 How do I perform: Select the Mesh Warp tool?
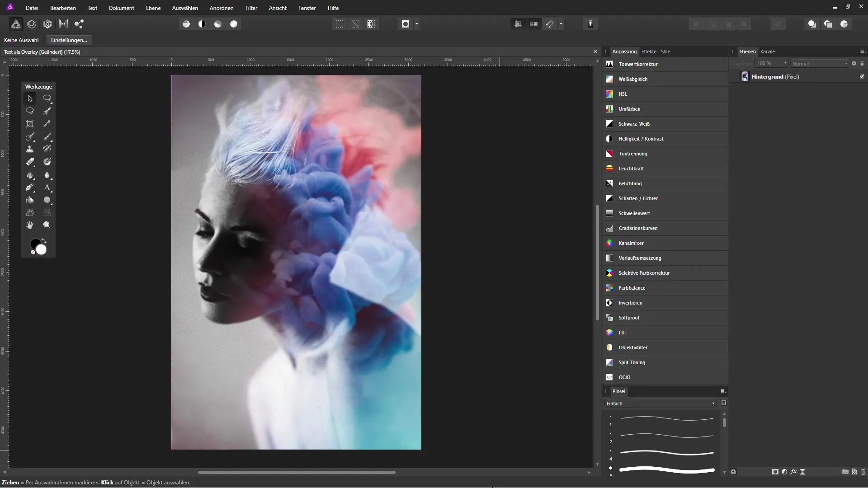(30, 212)
